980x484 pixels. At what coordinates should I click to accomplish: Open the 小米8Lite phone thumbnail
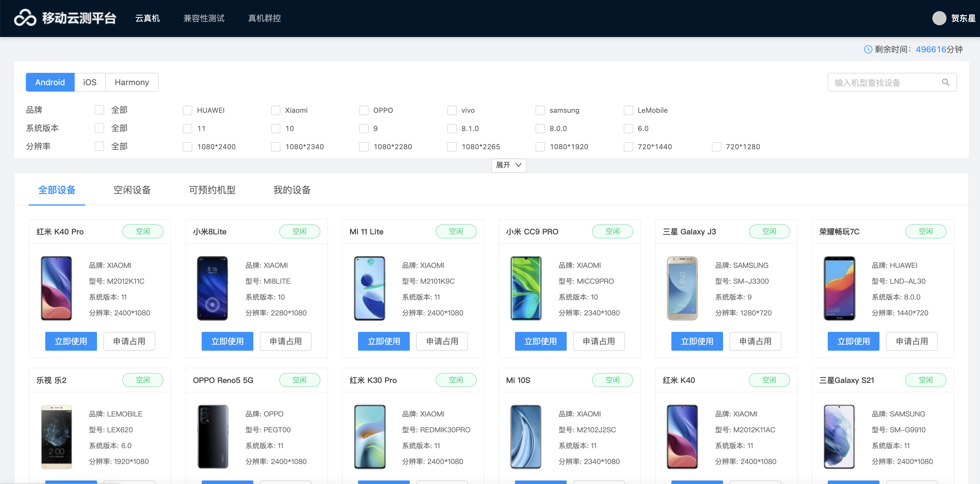pos(212,288)
